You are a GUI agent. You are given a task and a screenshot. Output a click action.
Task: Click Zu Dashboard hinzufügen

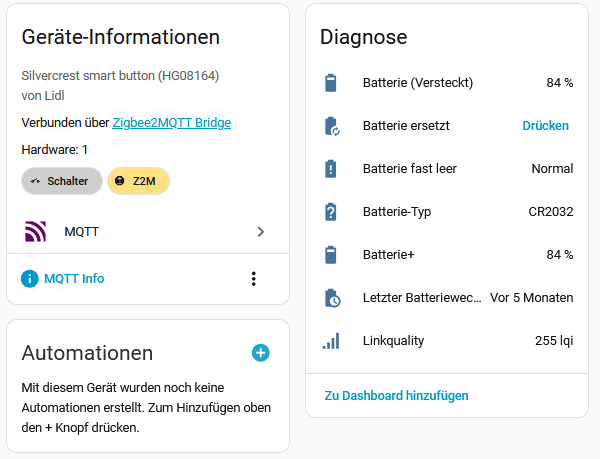pyautogui.click(x=396, y=396)
